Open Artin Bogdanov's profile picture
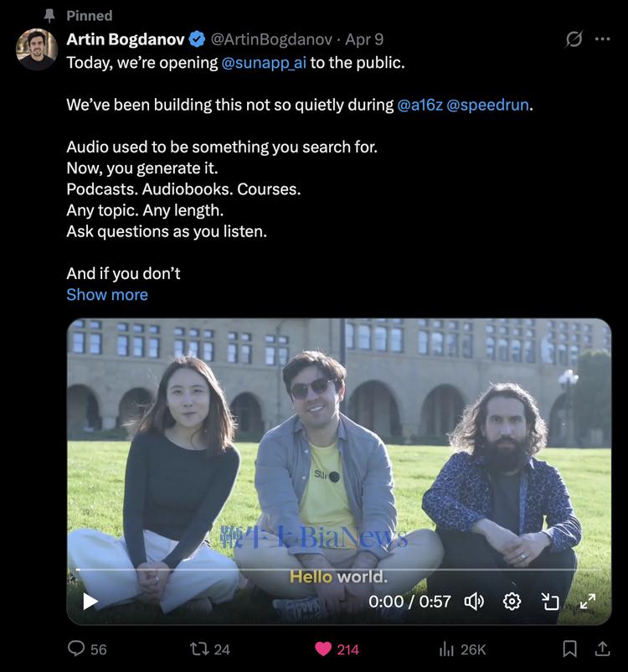628x672 pixels. tap(36, 49)
